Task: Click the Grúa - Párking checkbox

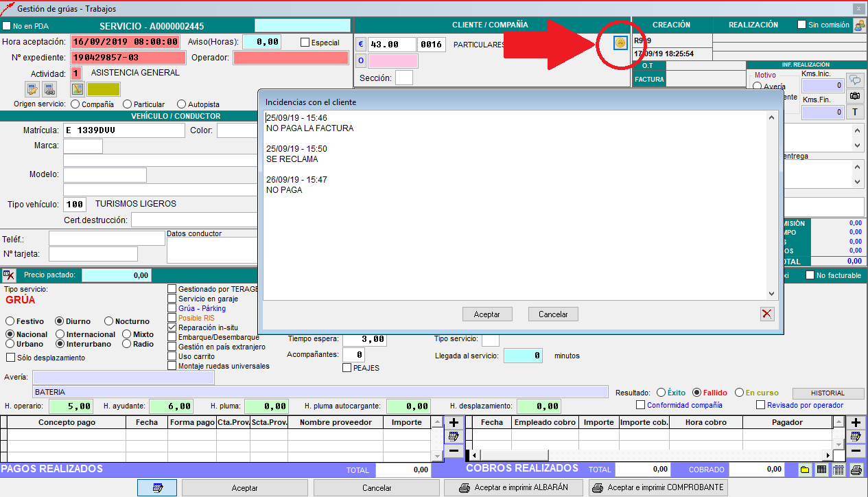Action: pos(172,308)
